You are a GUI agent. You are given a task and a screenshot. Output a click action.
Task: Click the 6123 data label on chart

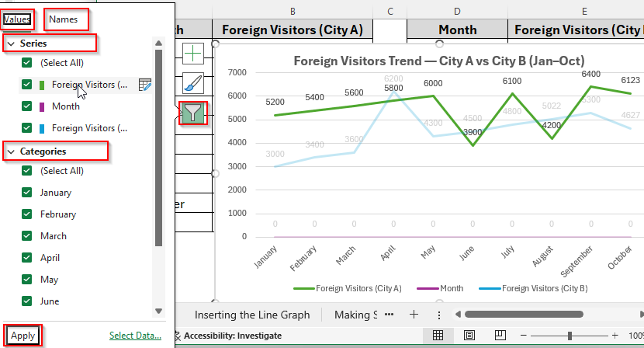coord(631,80)
